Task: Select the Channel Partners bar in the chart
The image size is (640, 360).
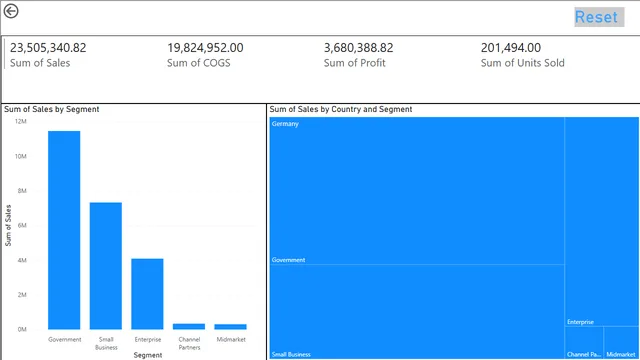Action: click(189, 327)
